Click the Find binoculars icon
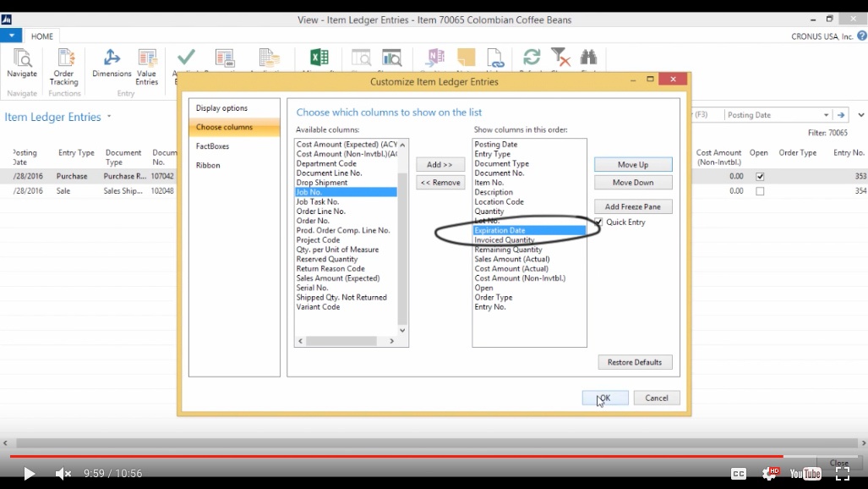The width and height of the screenshot is (868, 489). click(x=589, y=58)
